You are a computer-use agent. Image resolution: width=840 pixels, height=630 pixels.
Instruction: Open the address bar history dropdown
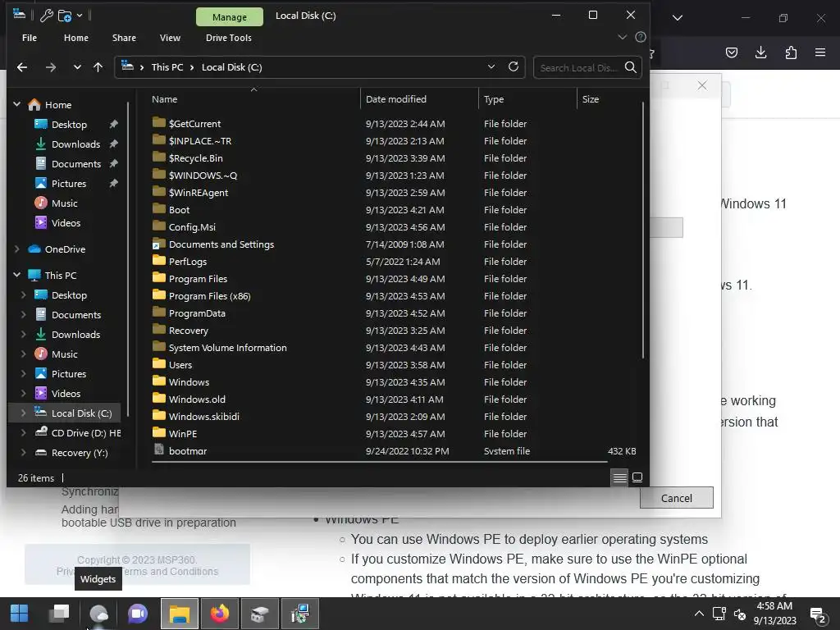tap(491, 67)
